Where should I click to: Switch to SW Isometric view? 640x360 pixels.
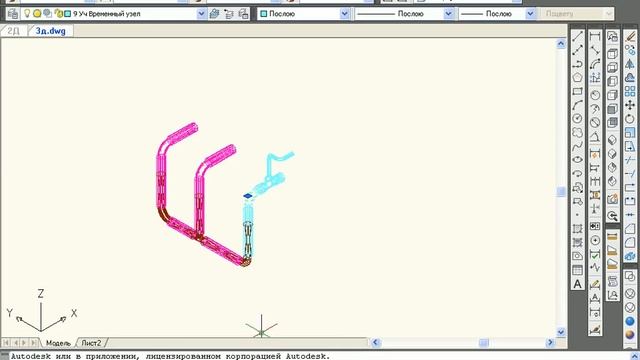point(612,140)
